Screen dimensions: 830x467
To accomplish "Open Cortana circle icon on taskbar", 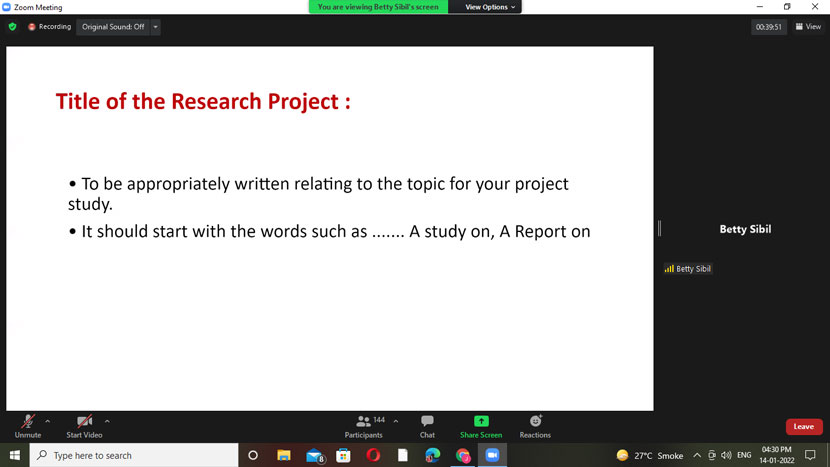I will (253, 455).
